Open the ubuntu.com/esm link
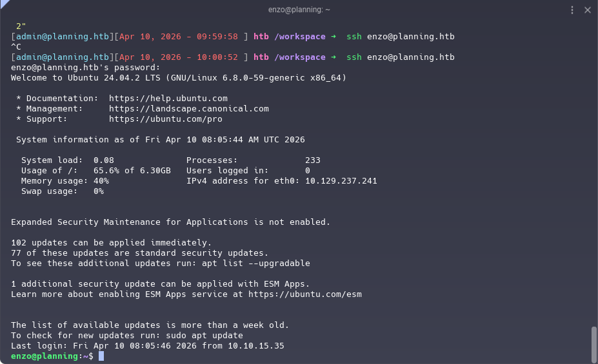 [304, 294]
